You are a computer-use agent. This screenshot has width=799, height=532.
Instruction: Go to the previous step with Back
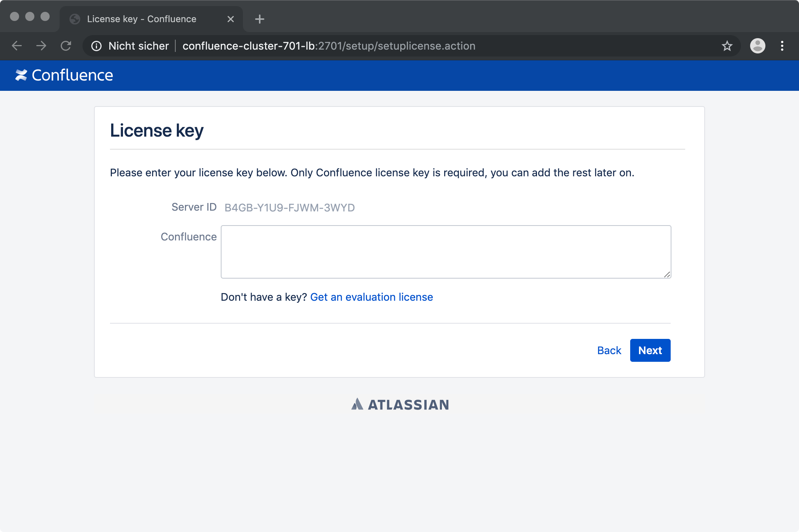tap(609, 350)
